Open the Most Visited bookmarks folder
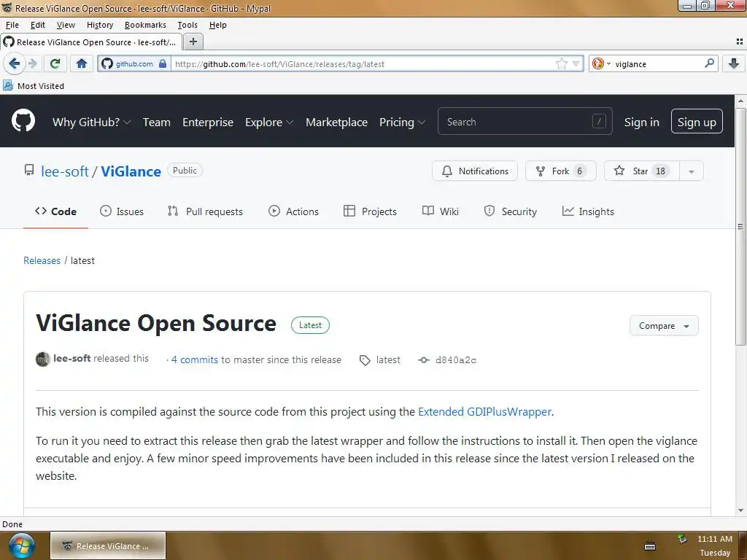The image size is (747, 560). 34,86
